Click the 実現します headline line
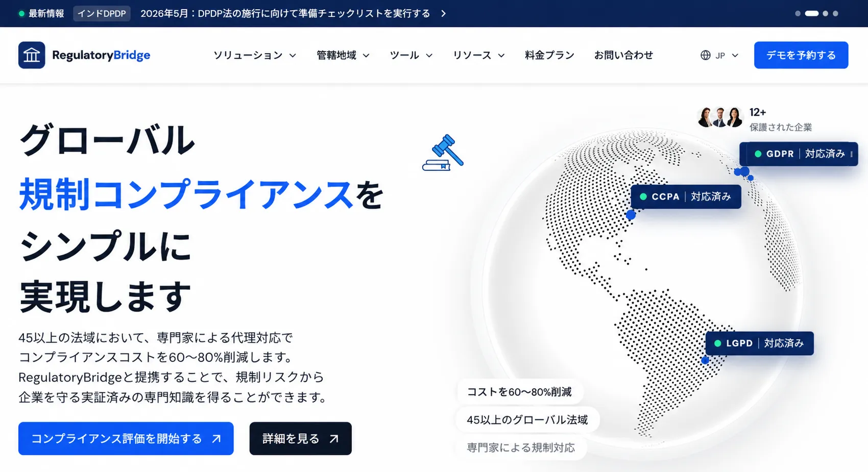 click(105, 296)
